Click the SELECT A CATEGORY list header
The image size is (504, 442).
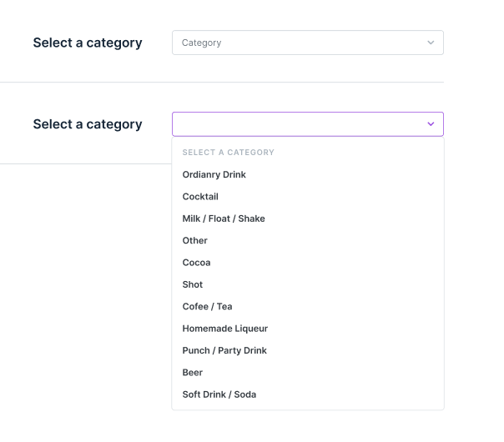click(x=228, y=153)
